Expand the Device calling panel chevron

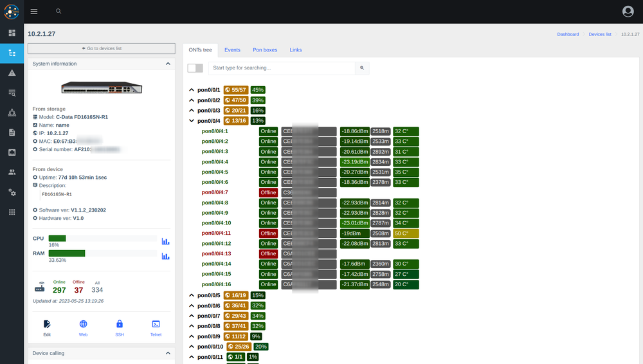coord(168,353)
